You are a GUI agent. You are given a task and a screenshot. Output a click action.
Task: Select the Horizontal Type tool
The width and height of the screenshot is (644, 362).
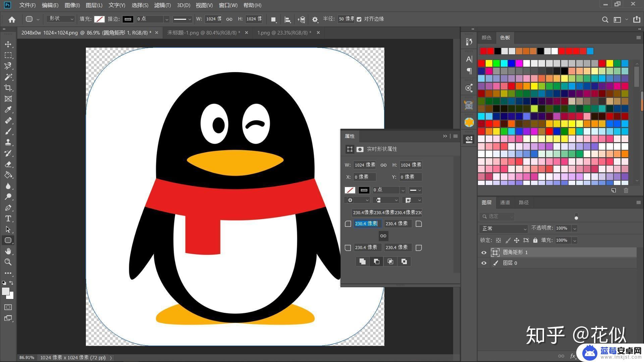(x=8, y=219)
